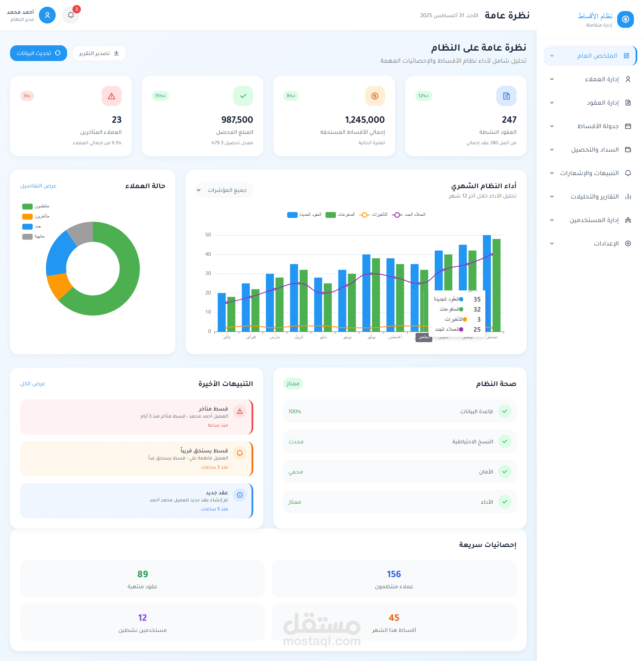Click the late customers warning triangle icon
Screen dimensions: 644x661
[111, 96]
